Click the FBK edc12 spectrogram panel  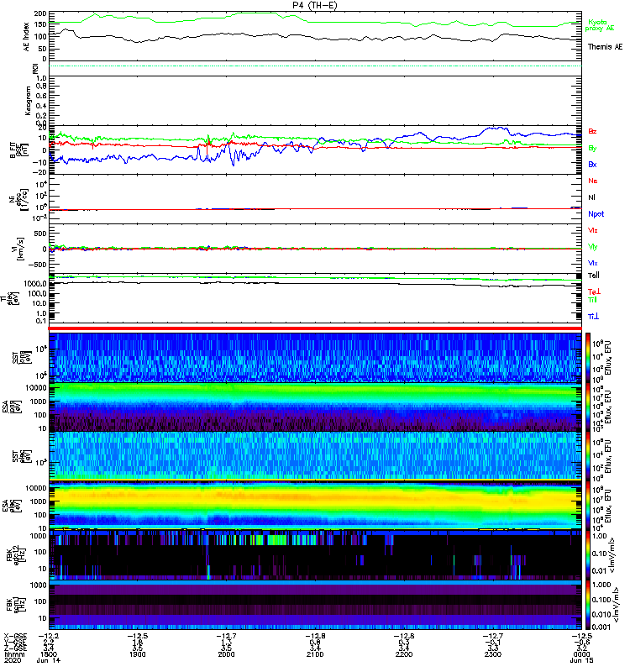(315, 555)
